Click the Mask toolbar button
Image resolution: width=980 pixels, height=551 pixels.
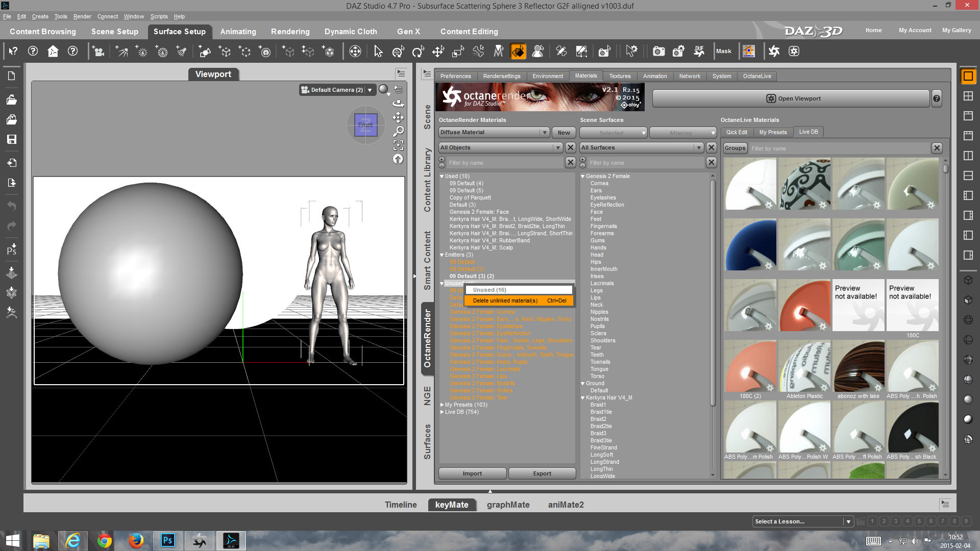[x=723, y=51]
